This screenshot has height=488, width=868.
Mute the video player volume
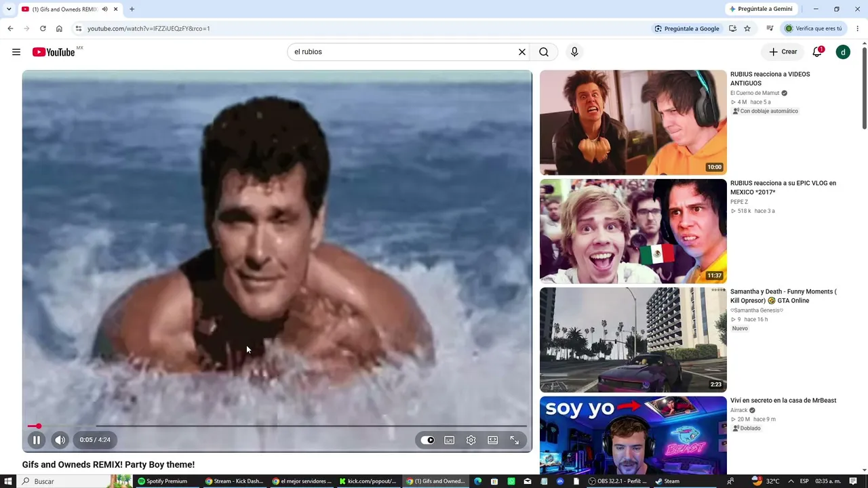coord(60,440)
